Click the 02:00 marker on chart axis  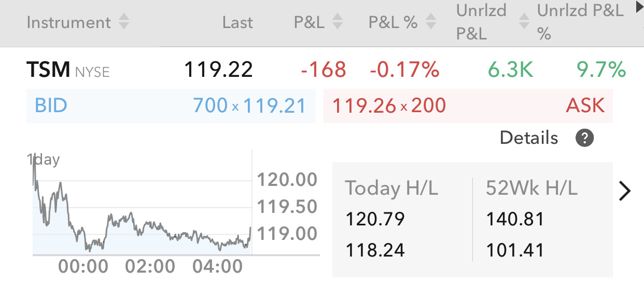[x=150, y=267]
